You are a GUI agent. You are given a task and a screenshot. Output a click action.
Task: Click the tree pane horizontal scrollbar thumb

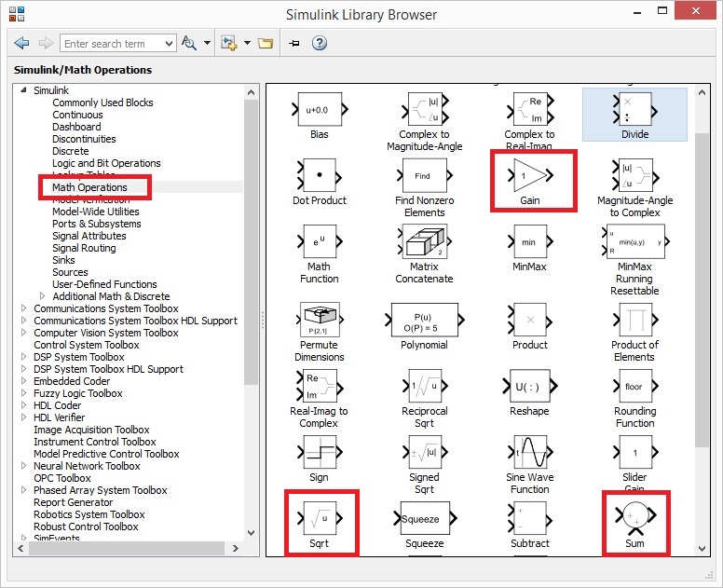coord(127,548)
